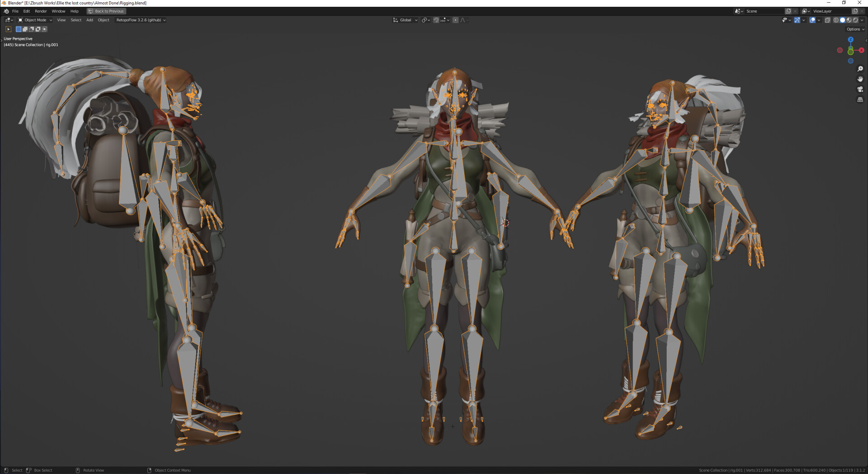This screenshot has width=868, height=474.
Task: Click the select box tool icon
Action: [x=8, y=29]
